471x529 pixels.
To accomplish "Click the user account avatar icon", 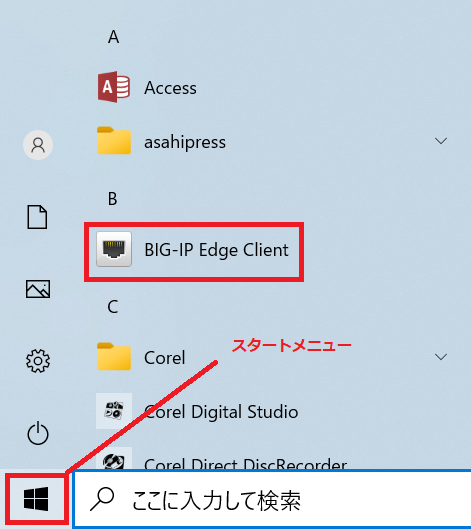I will 38,145.
